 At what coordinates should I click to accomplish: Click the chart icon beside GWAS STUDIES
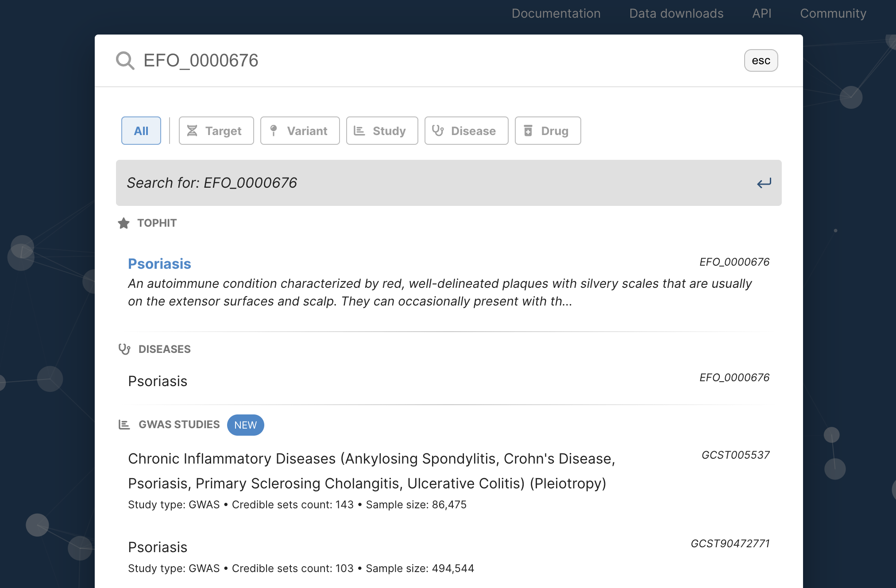124,425
